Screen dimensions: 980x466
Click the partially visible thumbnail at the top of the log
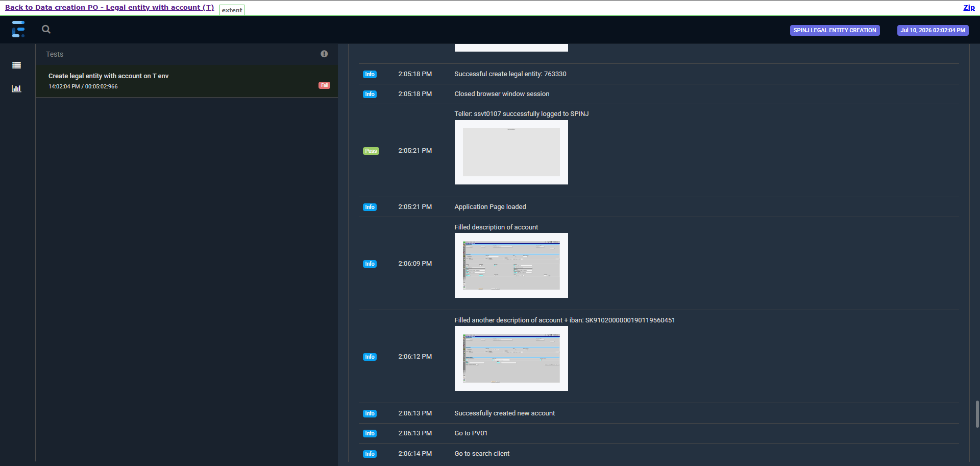[511, 48]
